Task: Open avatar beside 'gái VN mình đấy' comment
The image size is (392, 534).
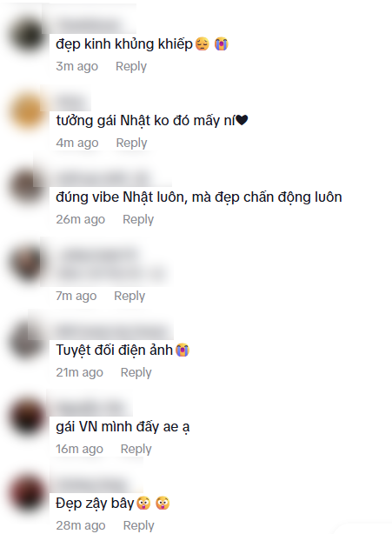Action: 27,417
